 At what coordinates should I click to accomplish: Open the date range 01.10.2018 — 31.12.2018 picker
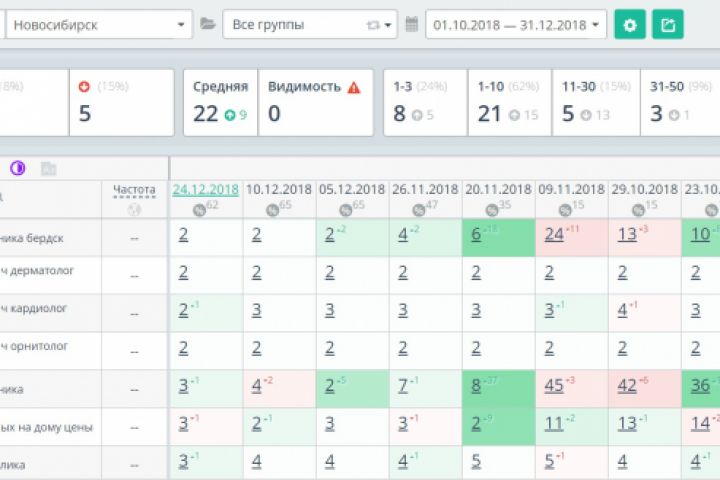516,25
